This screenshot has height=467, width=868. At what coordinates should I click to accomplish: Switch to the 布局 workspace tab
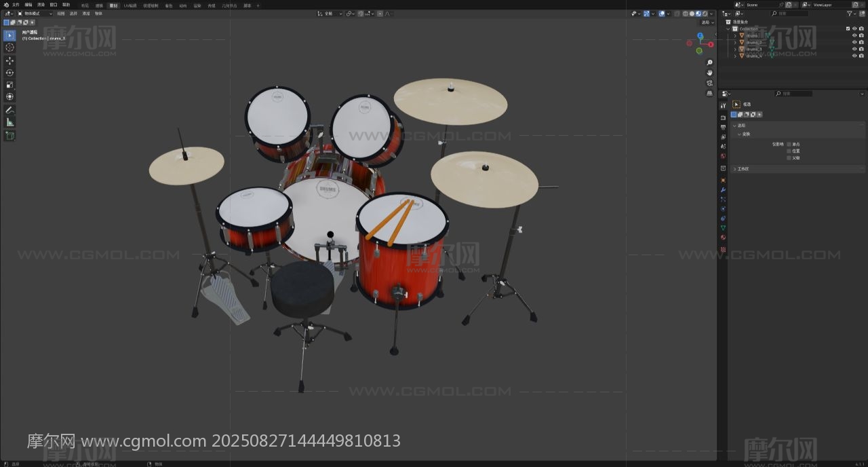[85, 5]
